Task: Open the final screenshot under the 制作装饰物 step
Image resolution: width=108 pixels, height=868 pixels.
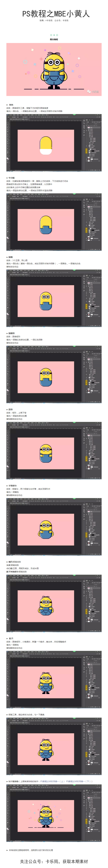Action: [54, 813]
